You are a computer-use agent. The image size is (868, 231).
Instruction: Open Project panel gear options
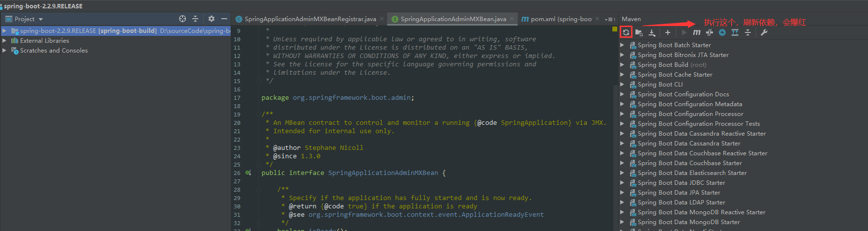[x=211, y=19]
